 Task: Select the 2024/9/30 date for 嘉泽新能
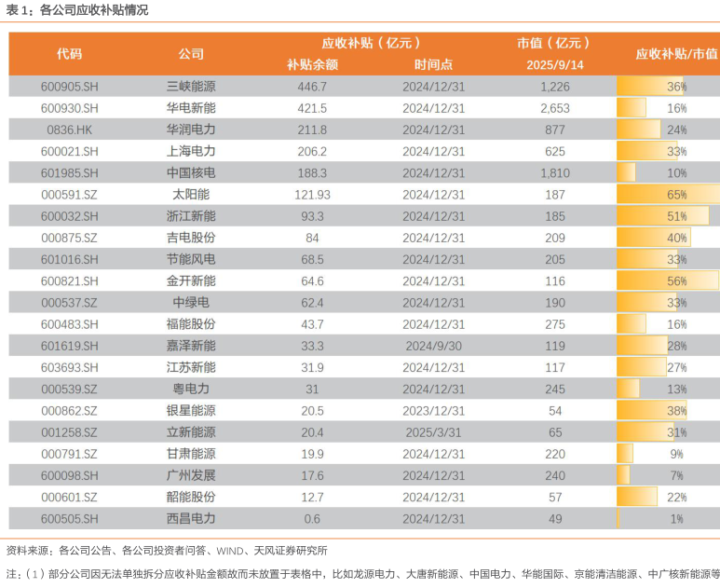433,346
